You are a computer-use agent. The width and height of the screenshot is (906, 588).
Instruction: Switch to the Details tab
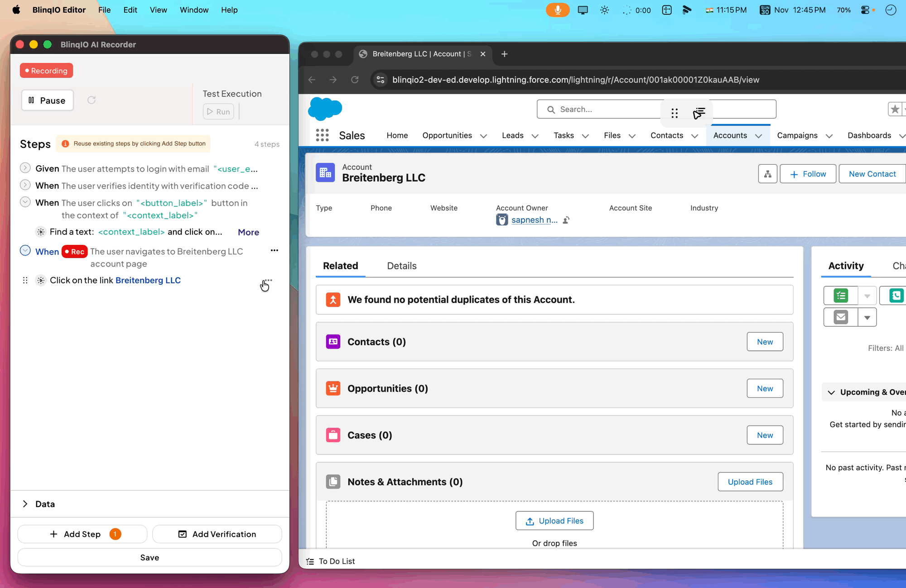pyautogui.click(x=401, y=266)
